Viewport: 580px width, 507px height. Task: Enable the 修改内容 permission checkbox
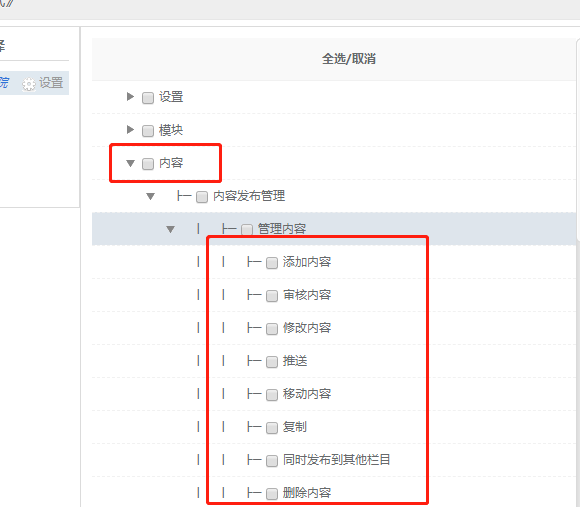point(272,329)
